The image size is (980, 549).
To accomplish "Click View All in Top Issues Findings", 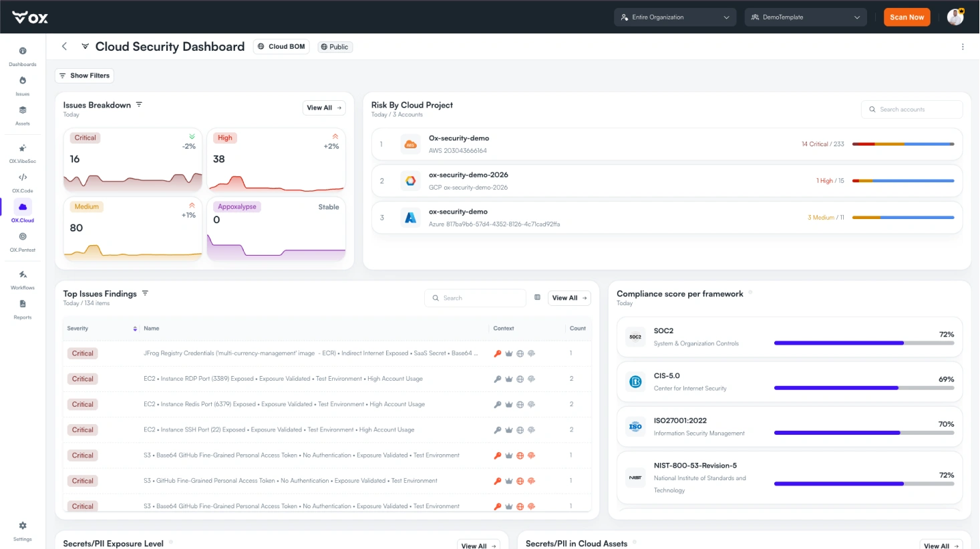I will click(569, 298).
